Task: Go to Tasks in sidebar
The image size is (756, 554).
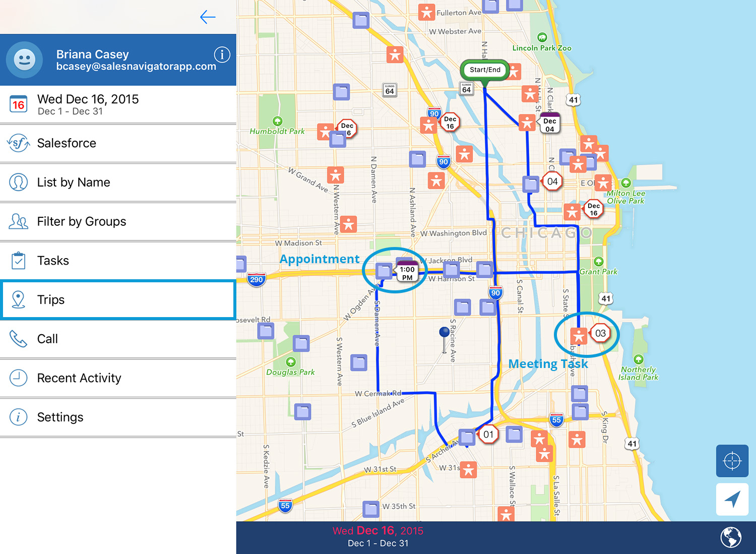Action: tap(118, 261)
